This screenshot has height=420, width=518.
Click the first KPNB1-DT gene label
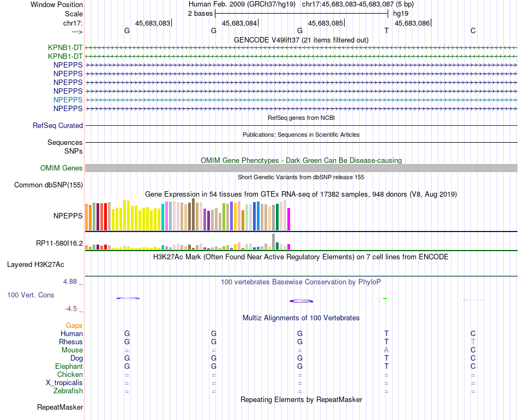point(65,47)
